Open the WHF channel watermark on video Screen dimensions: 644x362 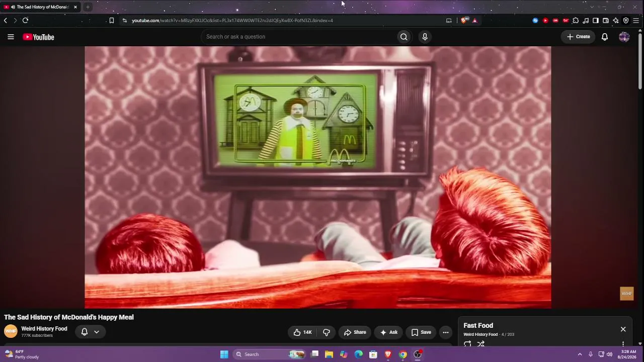[x=626, y=294]
